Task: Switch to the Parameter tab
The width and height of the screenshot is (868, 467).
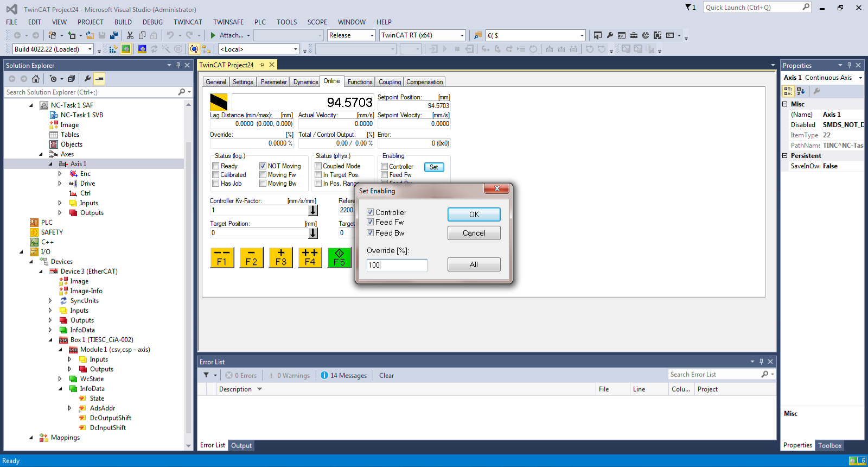Action: [273, 82]
